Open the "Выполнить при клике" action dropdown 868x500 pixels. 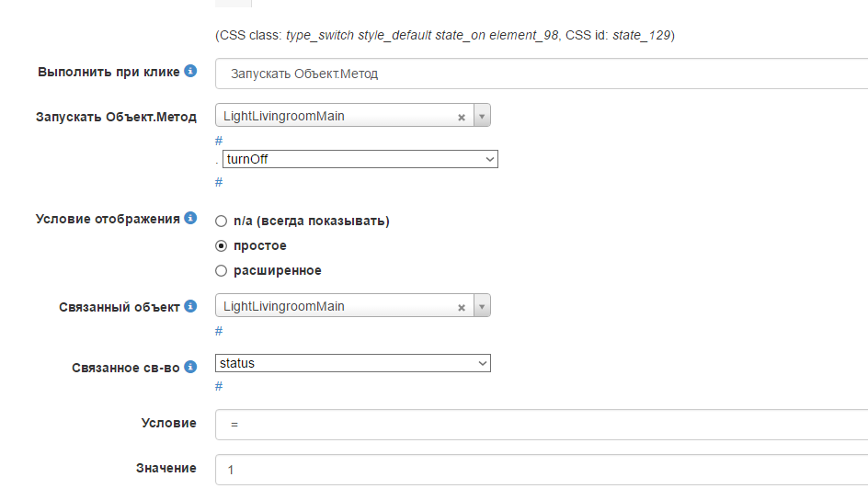point(541,74)
